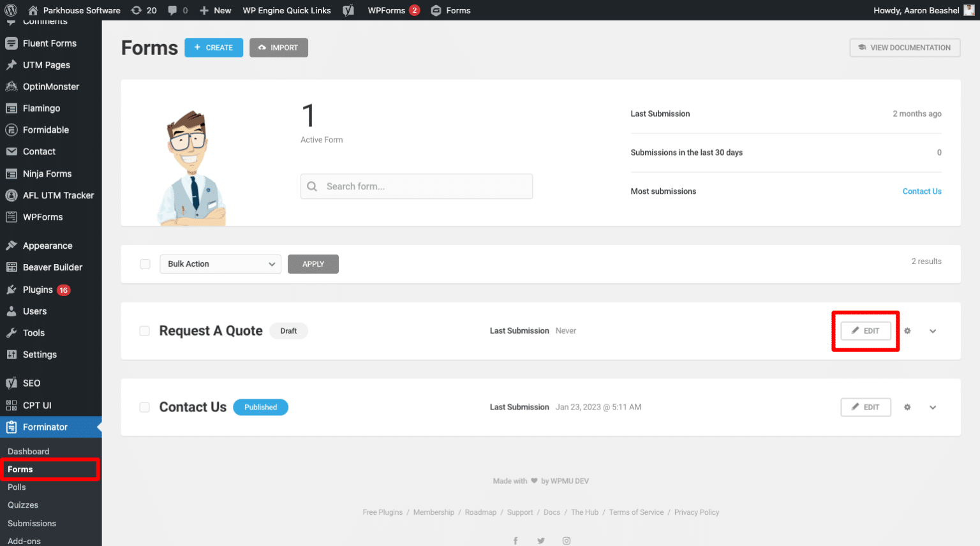The height and width of the screenshot is (546, 980).
Task: Click the Search form input field
Action: [416, 186]
